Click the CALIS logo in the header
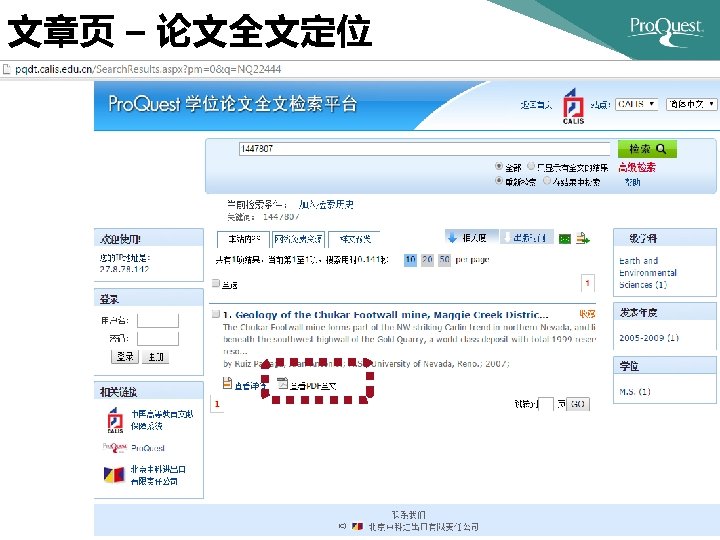The height and width of the screenshot is (540, 720). pyautogui.click(x=573, y=107)
